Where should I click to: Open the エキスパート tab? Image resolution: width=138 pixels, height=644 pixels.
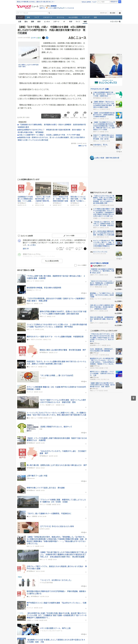[48, 17]
